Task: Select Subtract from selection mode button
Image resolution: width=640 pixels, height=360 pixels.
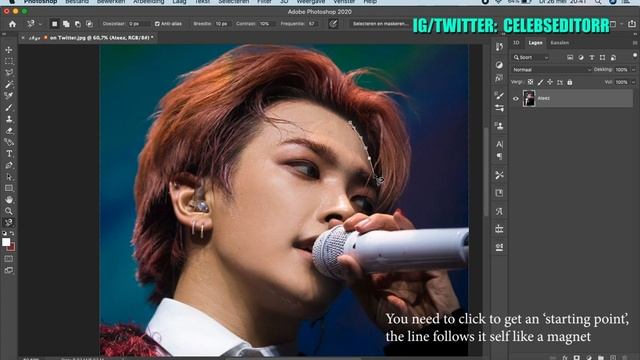Action: pyautogui.click(x=78, y=24)
